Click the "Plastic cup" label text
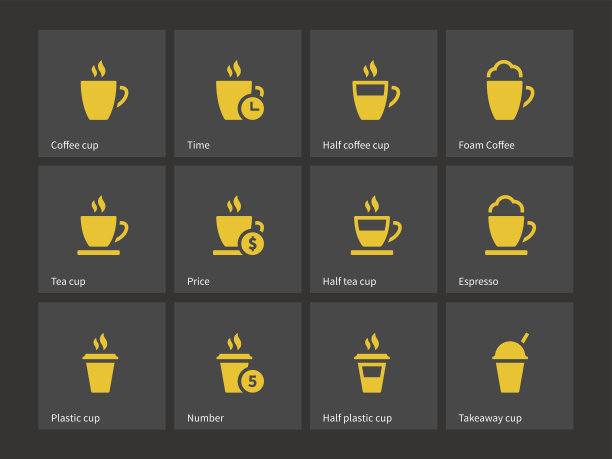The height and width of the screenshot is (459, 612). click(75, 418)
